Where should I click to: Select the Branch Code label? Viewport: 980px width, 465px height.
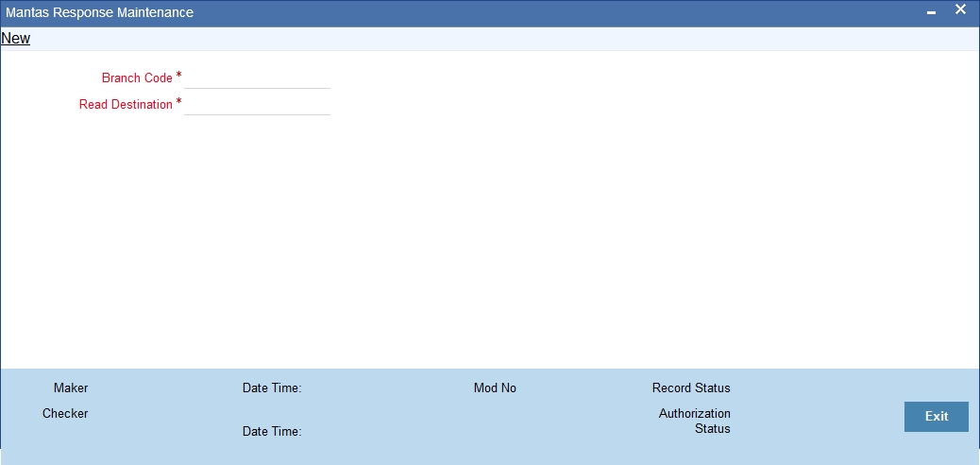point(137,78)
